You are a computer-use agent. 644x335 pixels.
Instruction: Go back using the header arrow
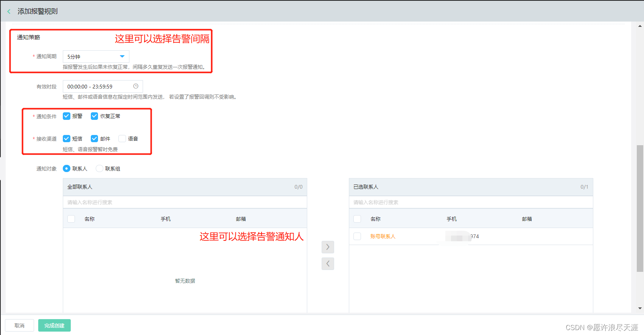(x=9, y=11)
